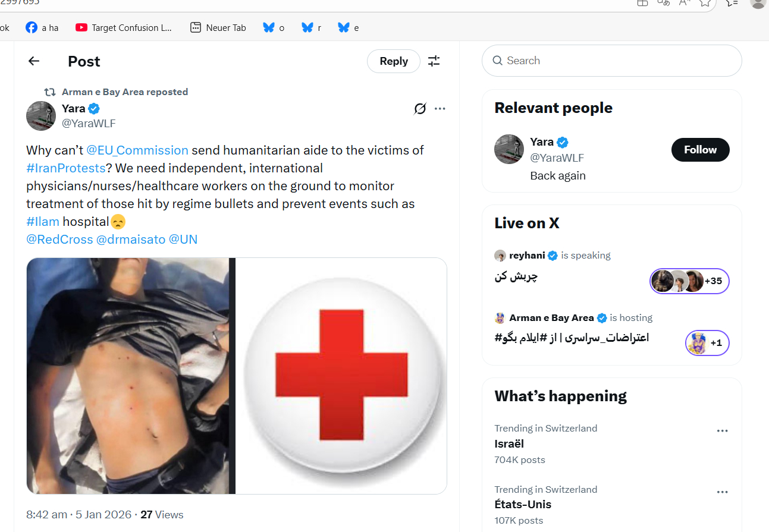Open the first Bluesky bookmark labeled o

[x=274, y=27]
